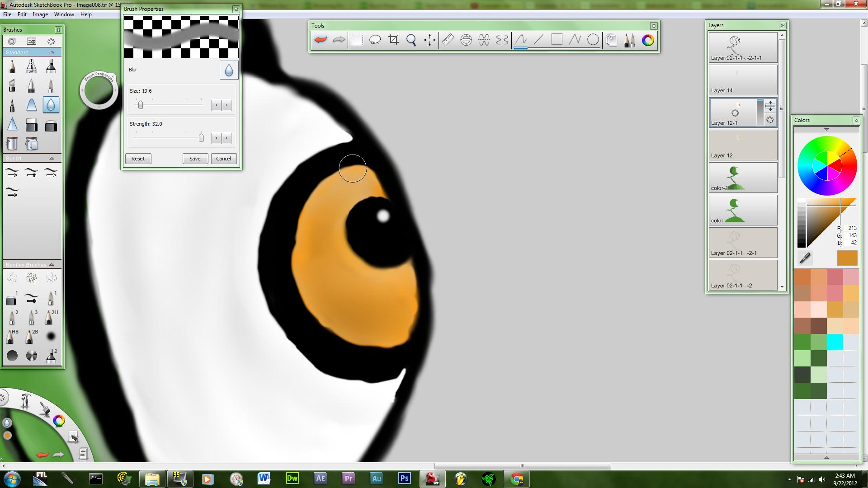The image size is (868, 488).
Task: Select Layer 14 in Layers panel
Action: [x=743, y=80]
